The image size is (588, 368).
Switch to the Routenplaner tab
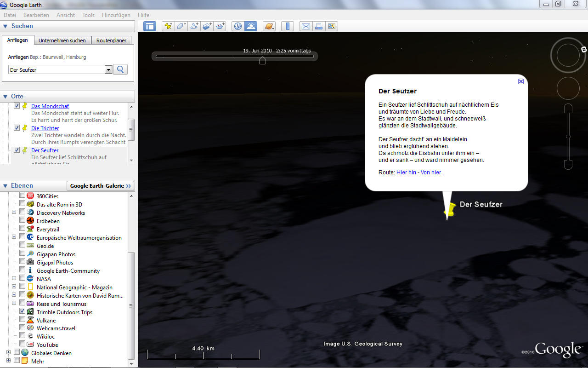tap(111, 40)
